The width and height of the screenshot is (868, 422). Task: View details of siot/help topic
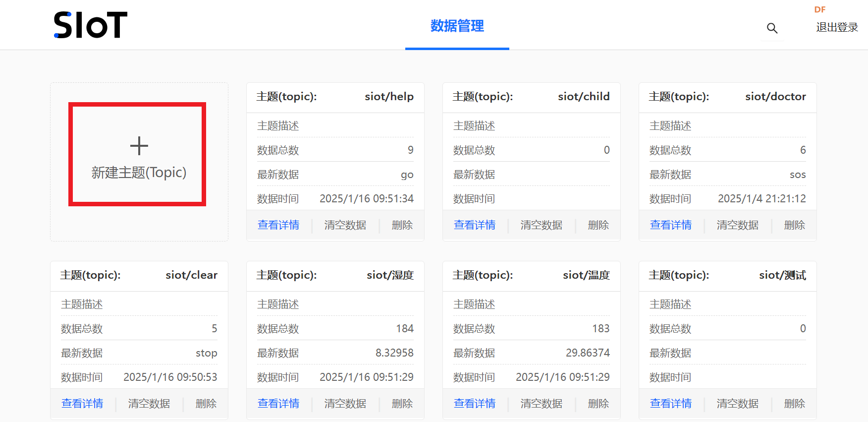pos(278,225)
